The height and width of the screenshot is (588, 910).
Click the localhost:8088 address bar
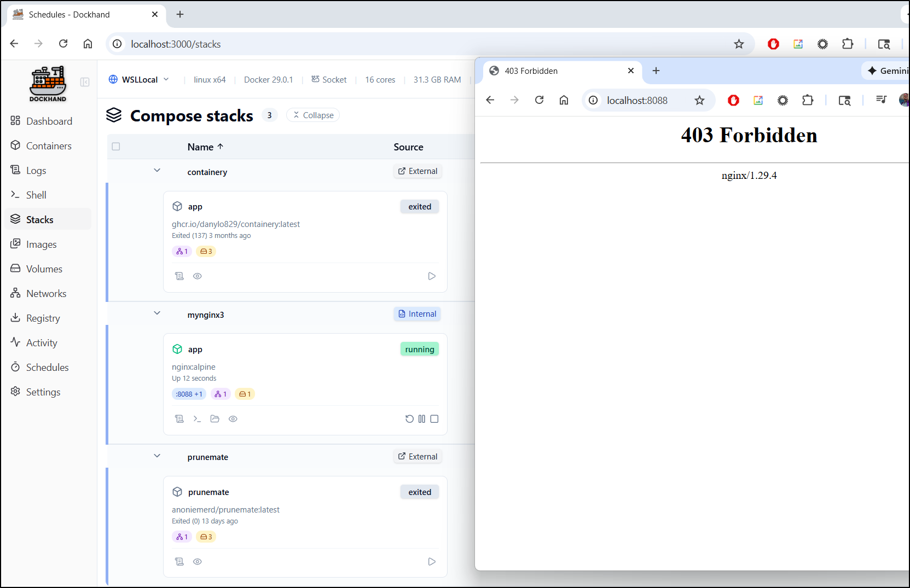[637, 101]
